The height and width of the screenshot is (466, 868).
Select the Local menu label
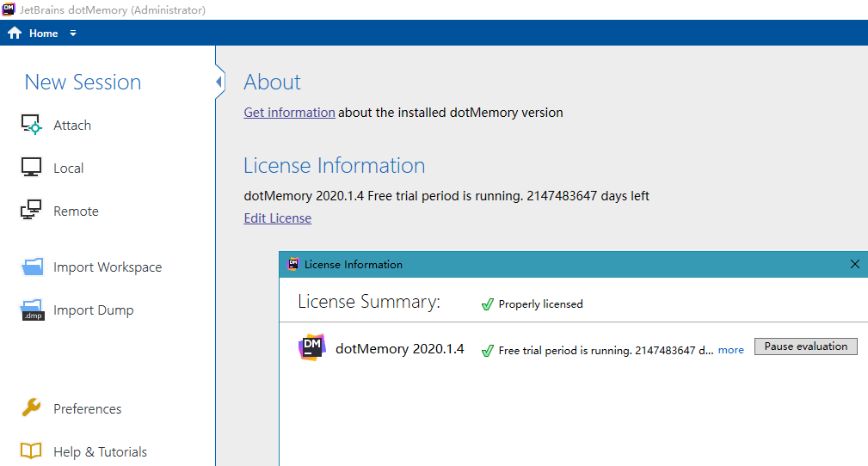point(68,169)
